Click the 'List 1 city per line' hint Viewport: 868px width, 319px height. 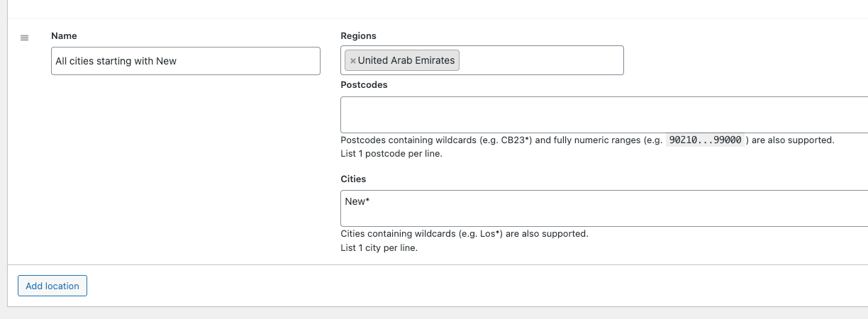[x=379, y=248]
